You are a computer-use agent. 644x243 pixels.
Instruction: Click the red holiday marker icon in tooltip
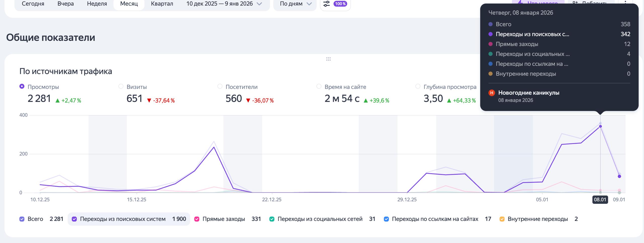tap(492, 93)
